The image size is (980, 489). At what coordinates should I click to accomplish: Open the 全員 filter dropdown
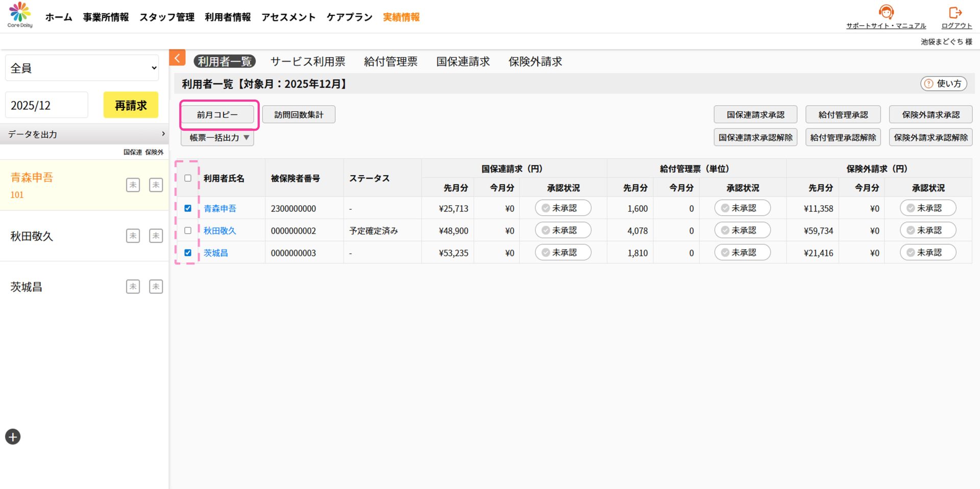click(82, 68)
